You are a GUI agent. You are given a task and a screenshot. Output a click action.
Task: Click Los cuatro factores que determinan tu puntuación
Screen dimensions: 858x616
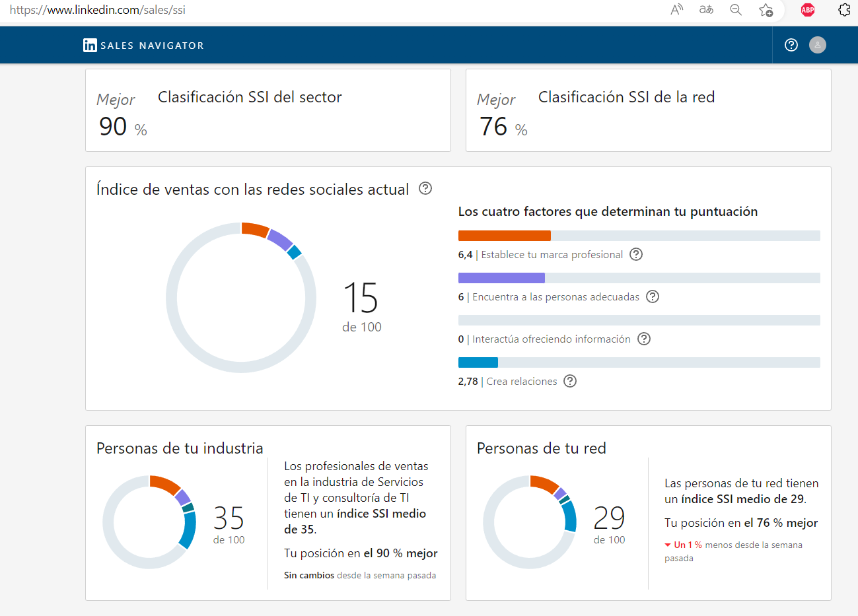click(608, 212)
